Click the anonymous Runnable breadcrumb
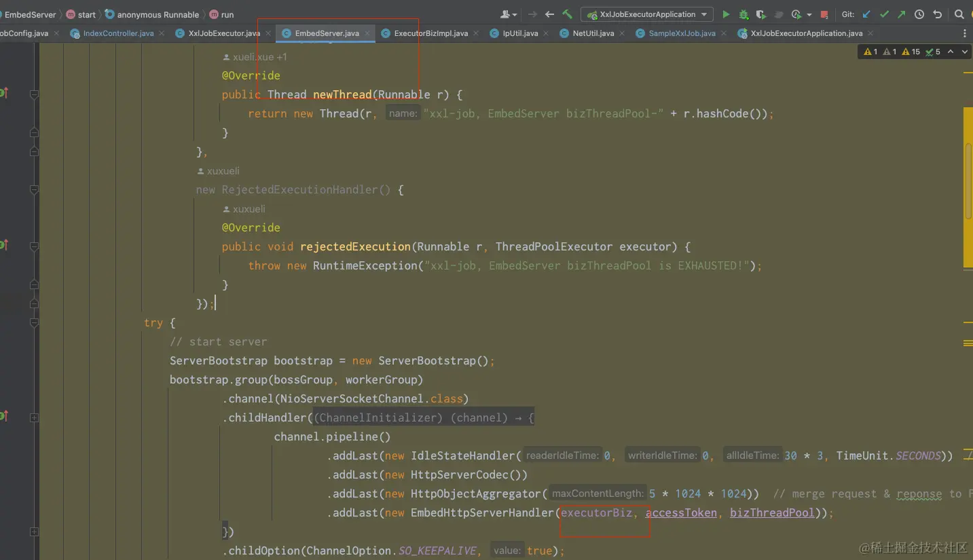 [x=152, y=14]
